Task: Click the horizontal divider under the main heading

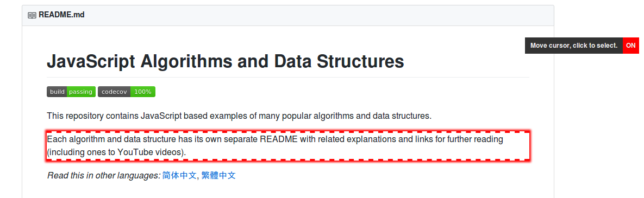Action: click(x=288, y=77)
